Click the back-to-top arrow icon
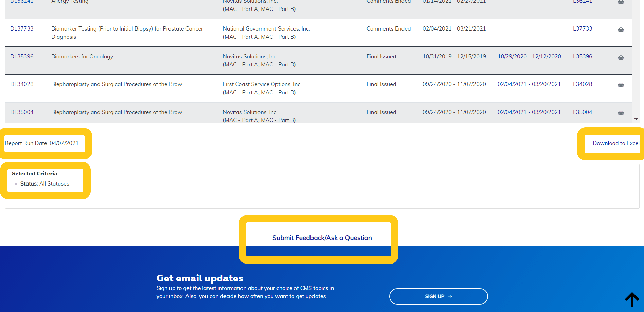The width and height of the screenshot is (644, 312). [632, 299]
